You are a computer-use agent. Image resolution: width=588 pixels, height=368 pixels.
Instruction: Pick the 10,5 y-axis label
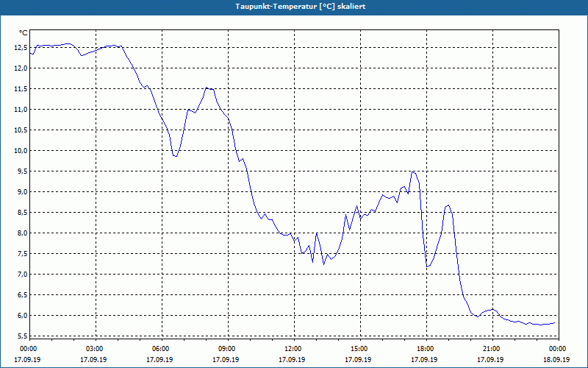21,130
